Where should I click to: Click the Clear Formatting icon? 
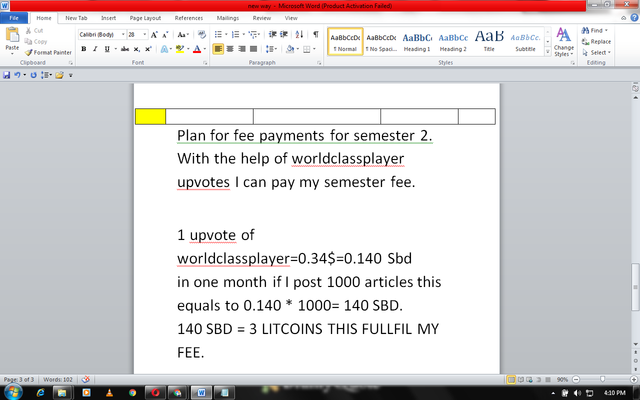(202, 35)
